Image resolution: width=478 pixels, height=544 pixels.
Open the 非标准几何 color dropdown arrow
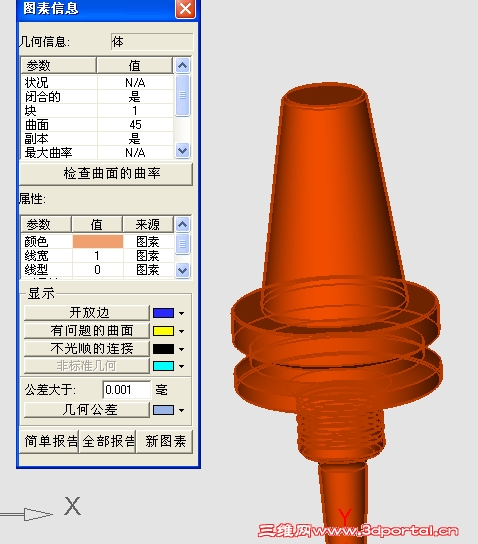(181, 366)
